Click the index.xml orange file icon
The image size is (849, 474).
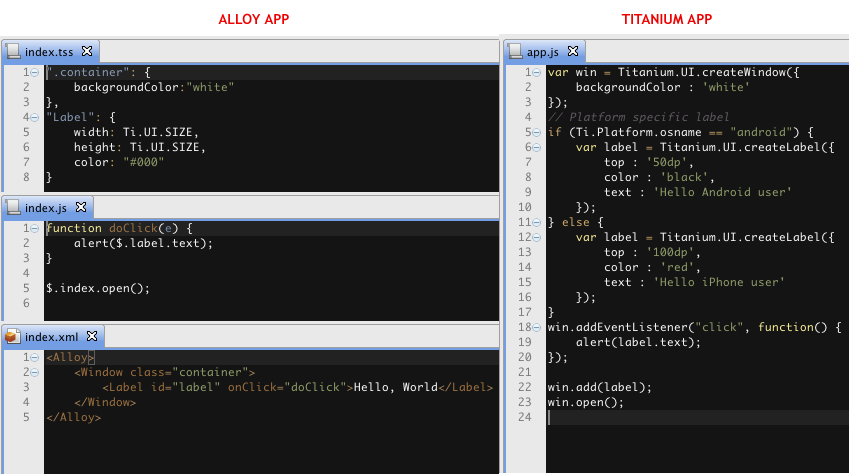13,336
